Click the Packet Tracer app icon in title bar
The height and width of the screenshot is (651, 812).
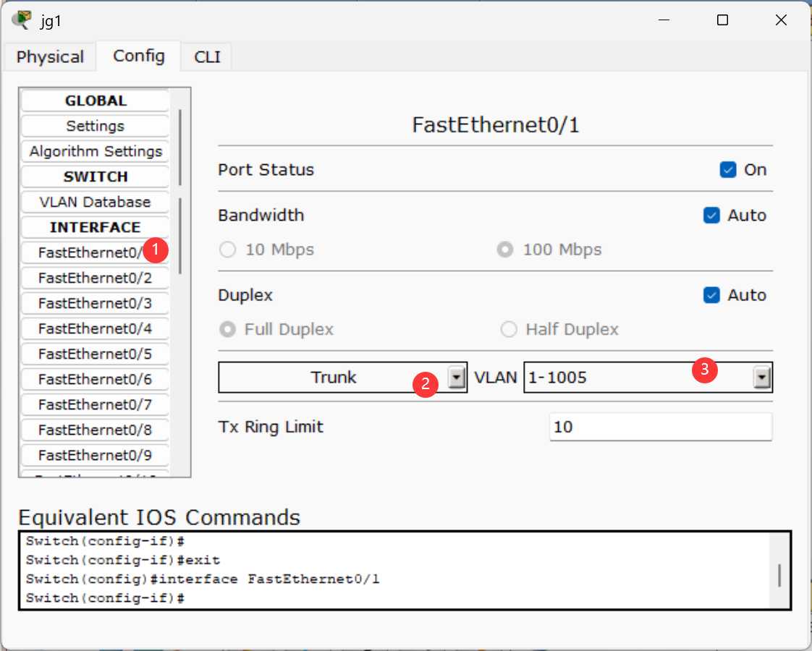pyautogui.click(x=22, y=20)
